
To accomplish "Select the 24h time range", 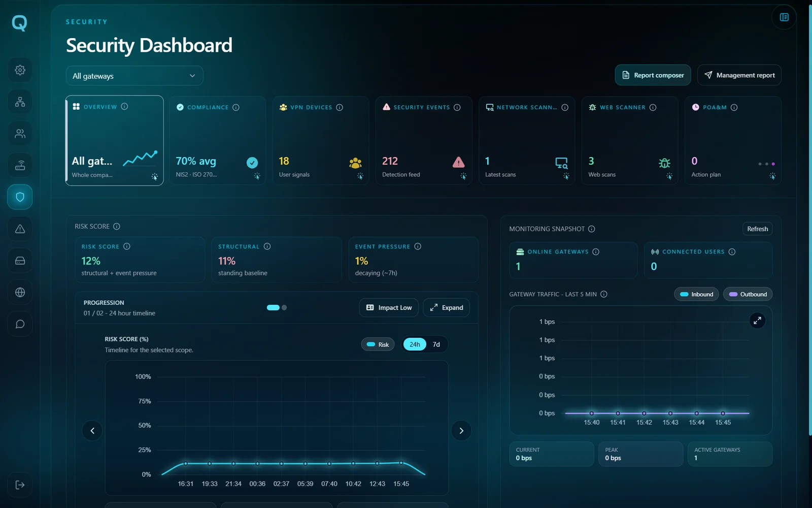I will click(415, 344).
